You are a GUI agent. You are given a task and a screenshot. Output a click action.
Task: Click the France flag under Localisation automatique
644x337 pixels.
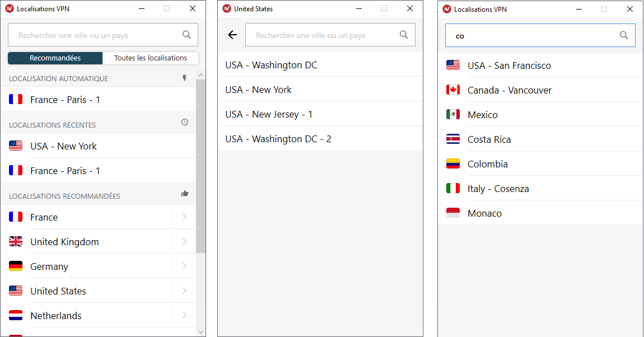point(16,99)
